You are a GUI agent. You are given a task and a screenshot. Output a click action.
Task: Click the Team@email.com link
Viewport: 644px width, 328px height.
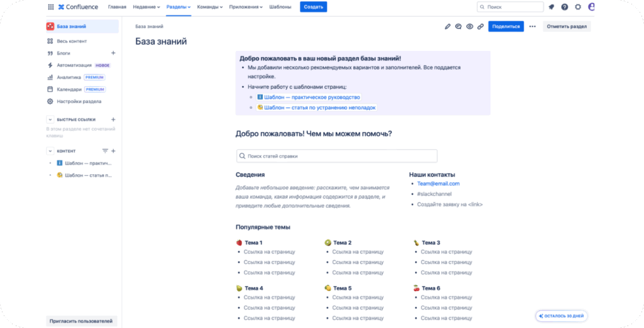pyautogui.click(x=438, y=183)
